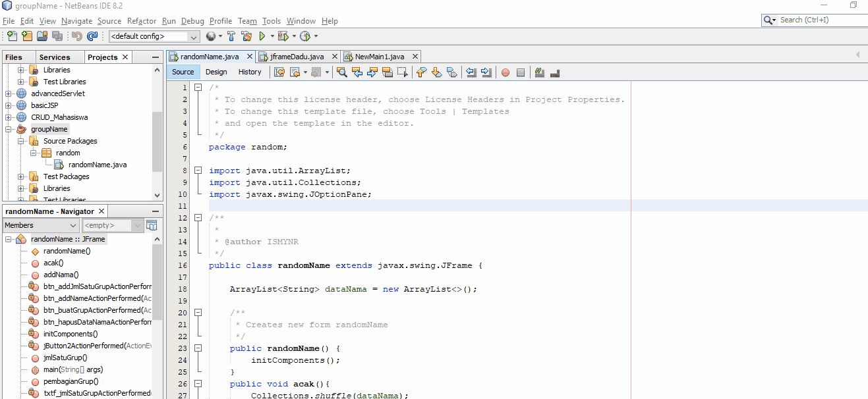Viewport: 868px width, 399px height.
Task: Build the project with the hammer icon
Action: 232,36
